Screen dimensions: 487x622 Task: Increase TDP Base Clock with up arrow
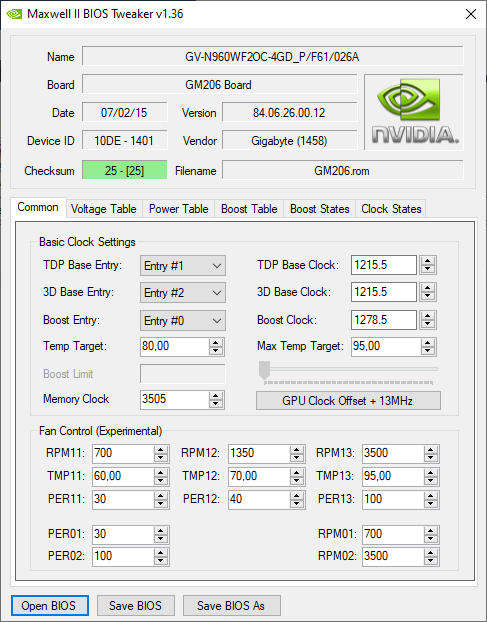tap(428, 261)
